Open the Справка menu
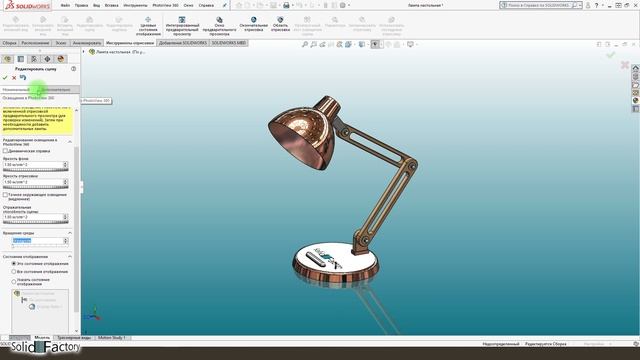Image resolution: width=640 pixels, height=360 pixels. pyautogui.click(x=206, y=6)
